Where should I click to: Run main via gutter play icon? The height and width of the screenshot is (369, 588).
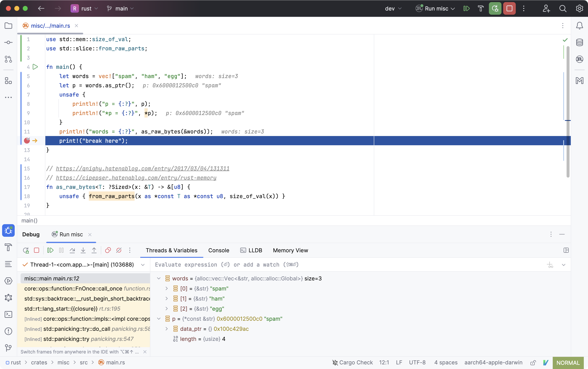click(x=35, y=67)
